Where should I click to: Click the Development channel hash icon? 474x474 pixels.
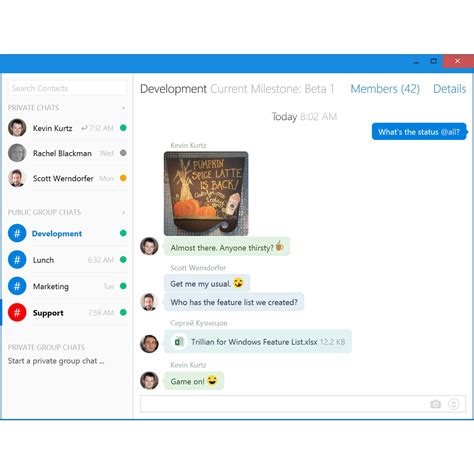click(17, 233)
